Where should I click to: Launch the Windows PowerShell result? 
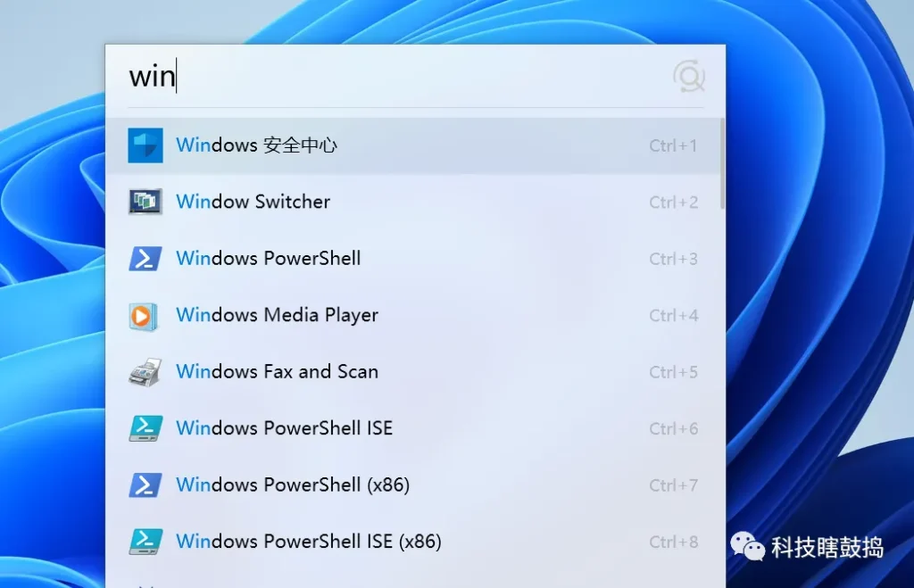tap(412, 258)
